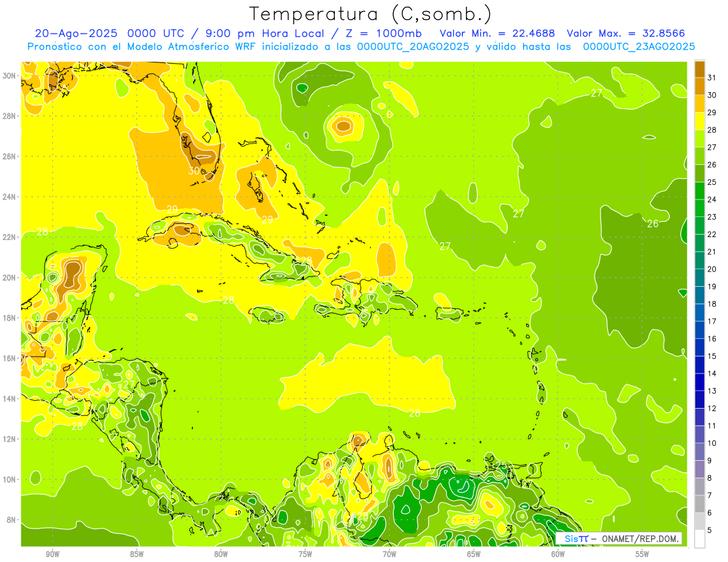Image resolution: width=728 pixels, height=562 pixels.
Task: Click the "30" contour label over Florida
Action: [x=194, y=171]
